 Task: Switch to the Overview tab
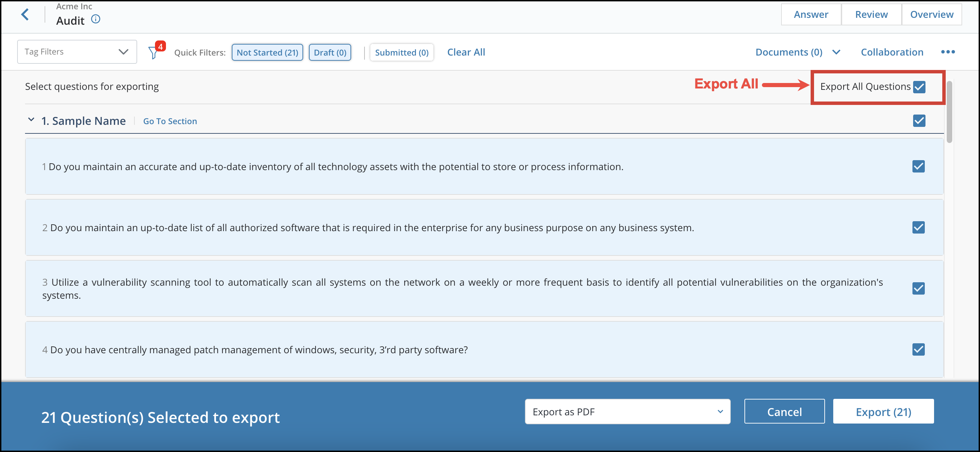pos(931,14)
